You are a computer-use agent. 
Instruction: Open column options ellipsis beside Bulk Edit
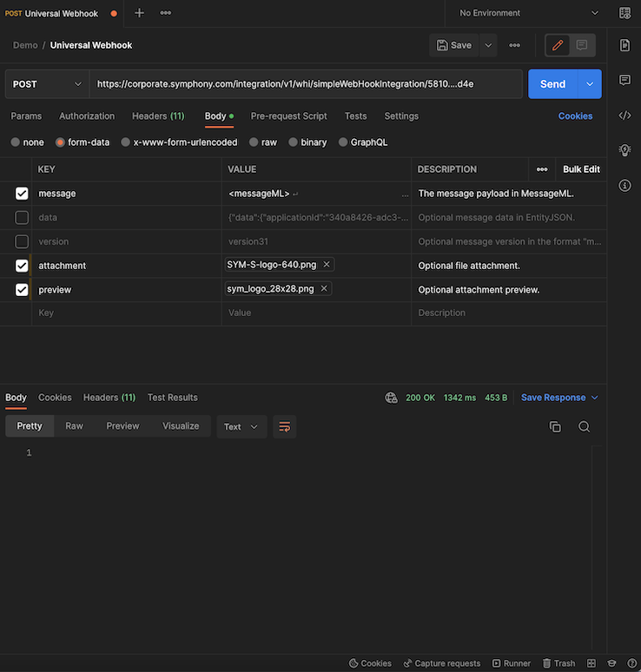(542, 169)
